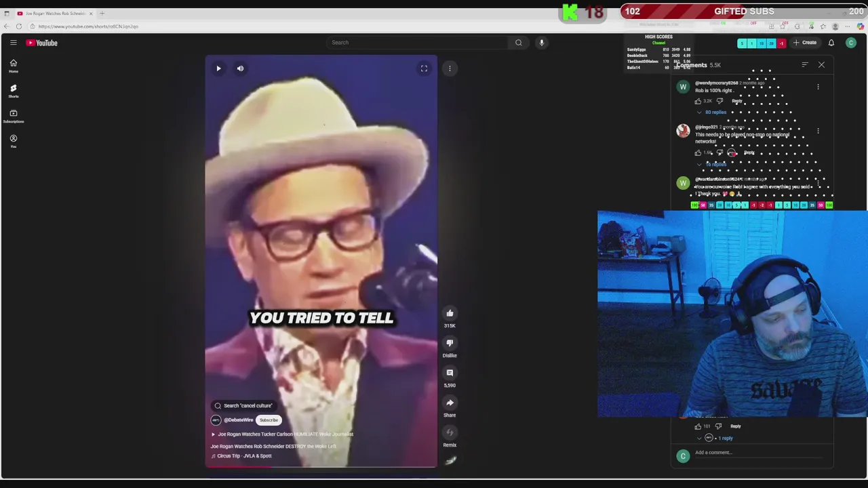Click Search "cancel culture" chip on video
The width and height of the screenshot is (868, 488).
(243, 405)
